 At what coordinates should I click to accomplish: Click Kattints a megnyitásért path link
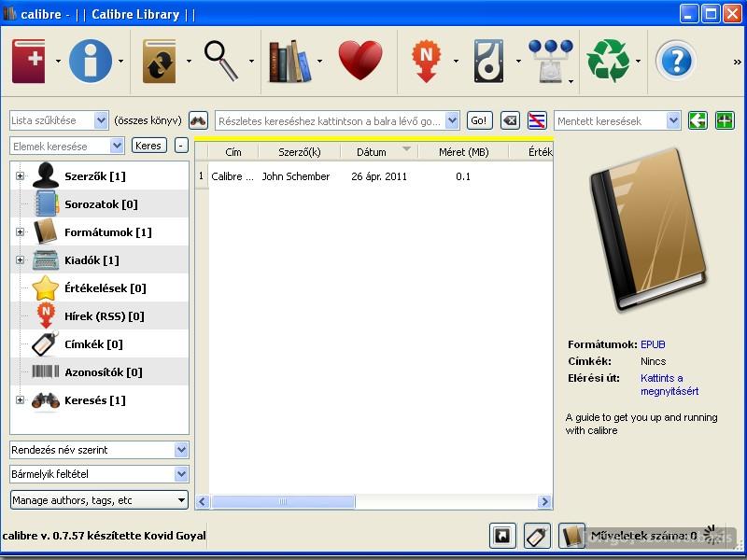669,385
